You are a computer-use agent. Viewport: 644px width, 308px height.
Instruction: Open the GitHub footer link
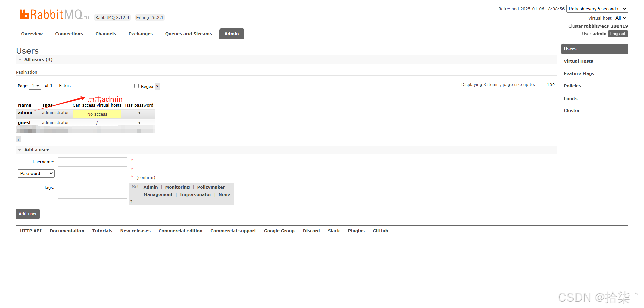(380, 231)
